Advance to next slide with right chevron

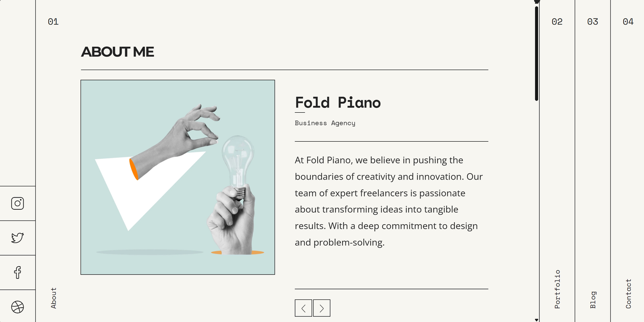322,308
